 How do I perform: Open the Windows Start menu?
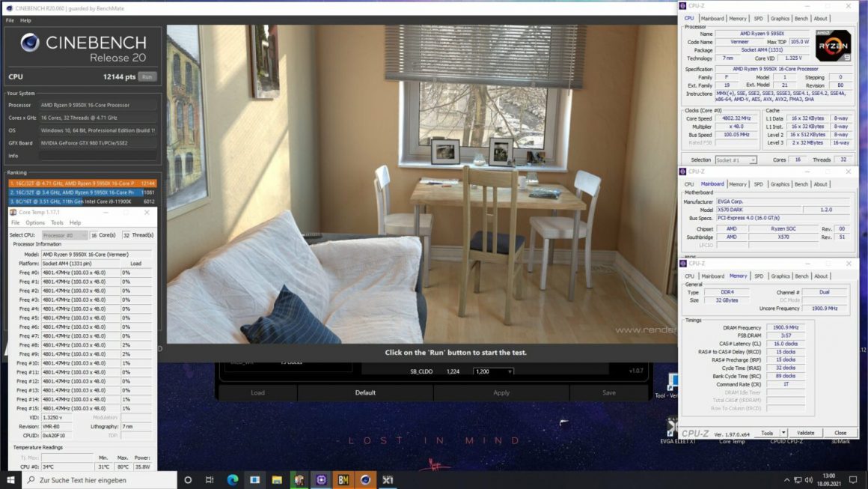pos(10,479)
